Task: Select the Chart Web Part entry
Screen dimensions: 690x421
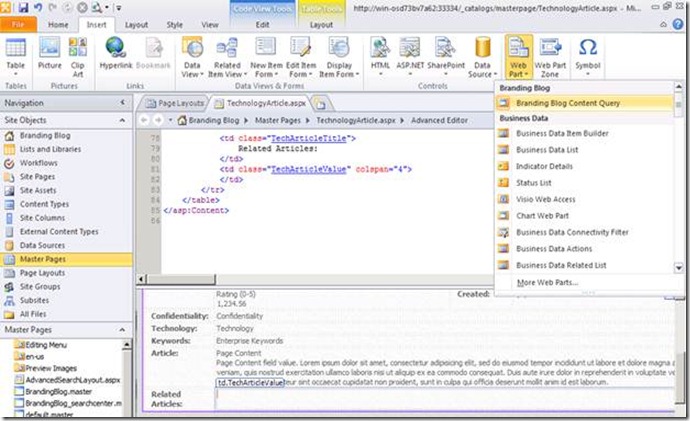Action: [x=543, y=215]
